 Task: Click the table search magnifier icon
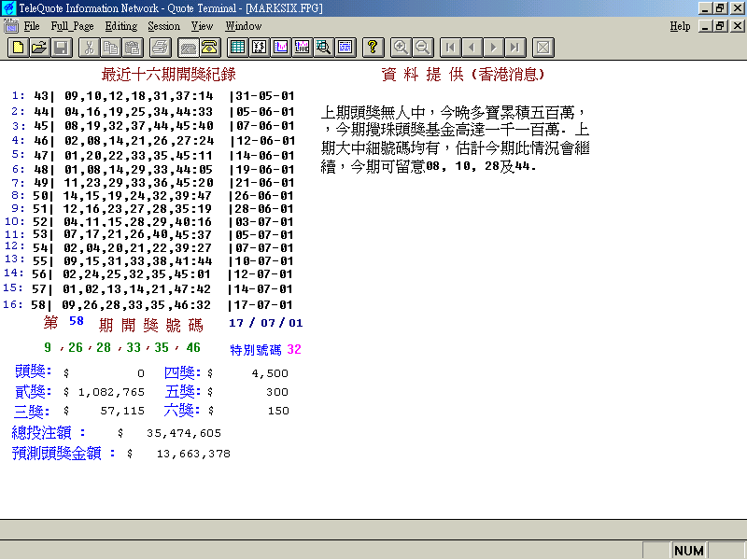pos(323,48)
